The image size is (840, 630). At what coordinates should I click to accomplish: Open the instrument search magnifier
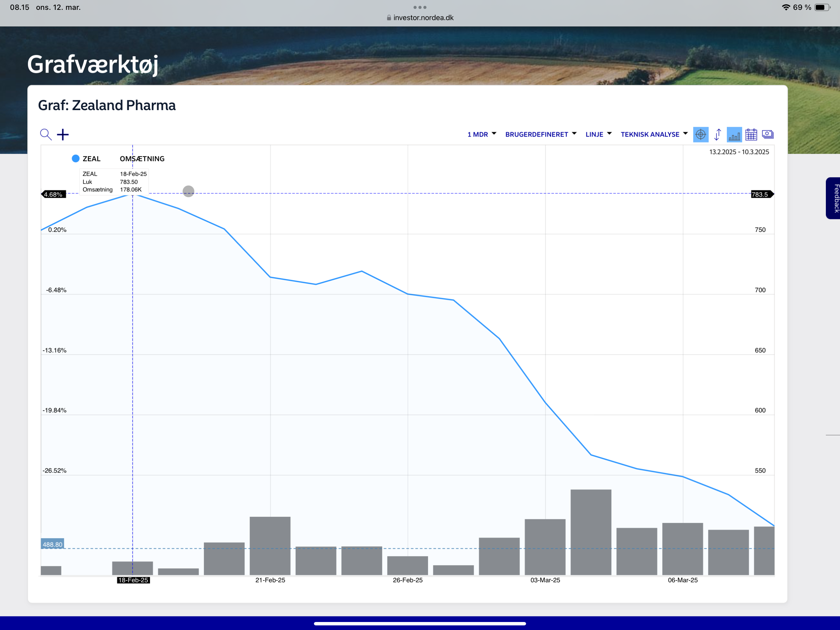pos(46,134)
